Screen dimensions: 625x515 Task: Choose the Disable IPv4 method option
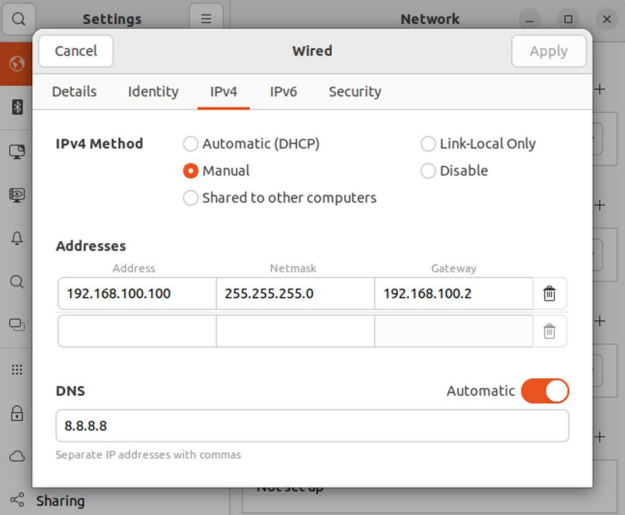tap(428, 171)
